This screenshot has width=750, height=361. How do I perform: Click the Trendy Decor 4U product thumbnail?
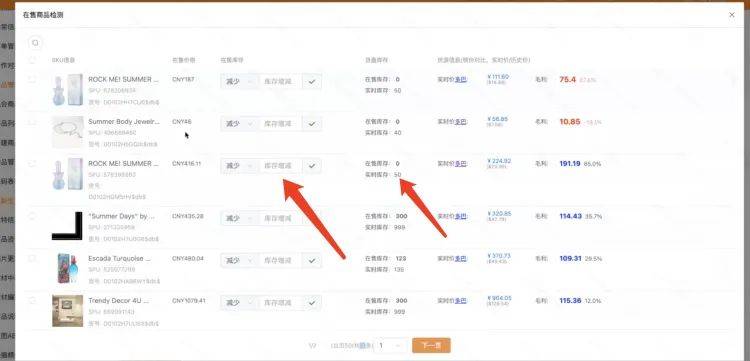point(67,311)
